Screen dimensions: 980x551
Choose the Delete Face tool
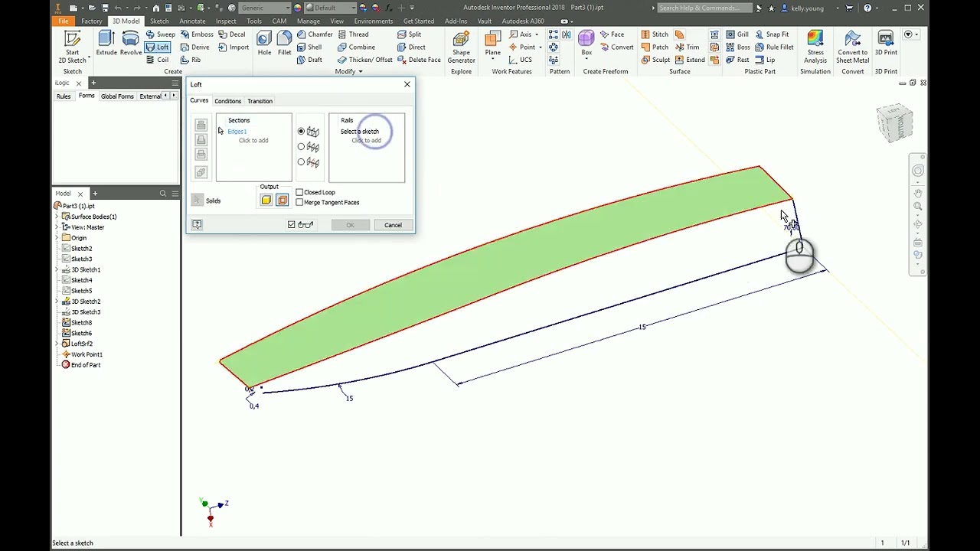pyautogui.click(x=419, y=60)
